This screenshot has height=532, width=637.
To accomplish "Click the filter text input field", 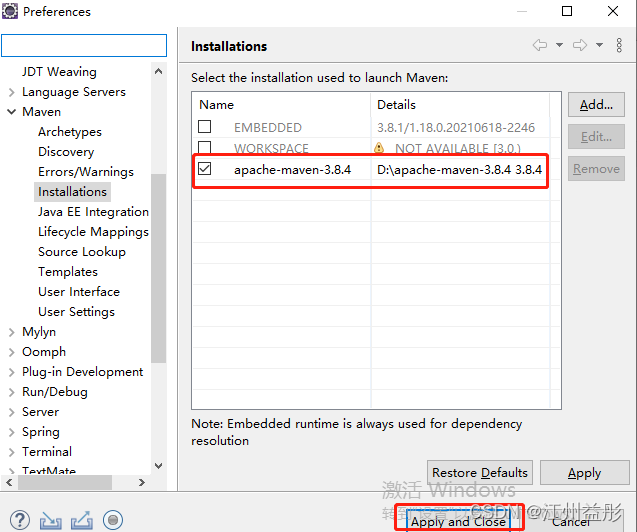I will [x=84, y=45].
